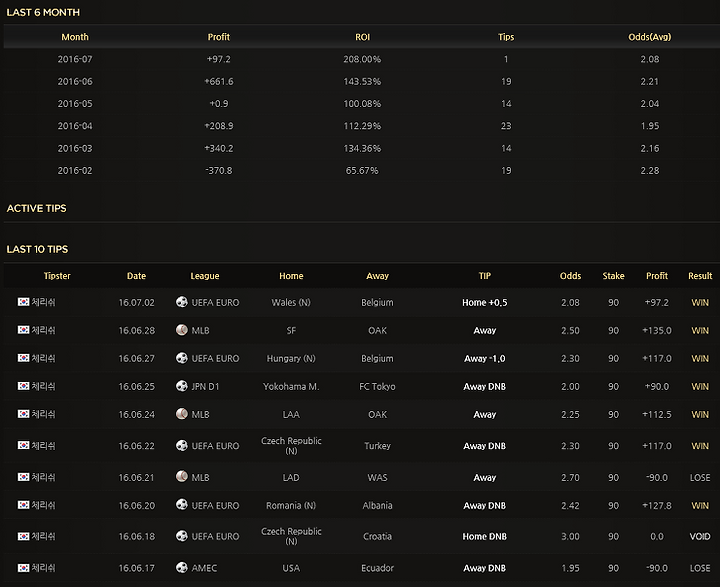Select the Away -1.0 tip
Viewport: 720px width, 587px height.
click(484, 358)
